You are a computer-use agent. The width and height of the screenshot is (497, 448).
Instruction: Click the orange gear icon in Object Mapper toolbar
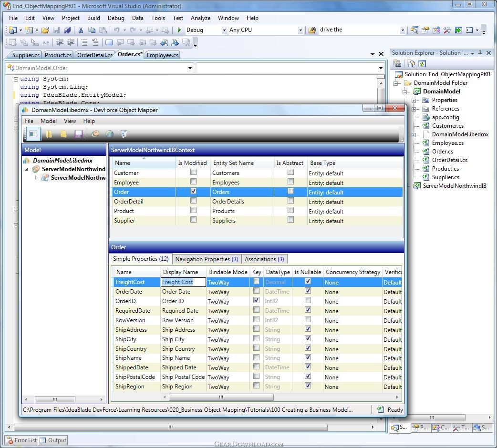95,134
